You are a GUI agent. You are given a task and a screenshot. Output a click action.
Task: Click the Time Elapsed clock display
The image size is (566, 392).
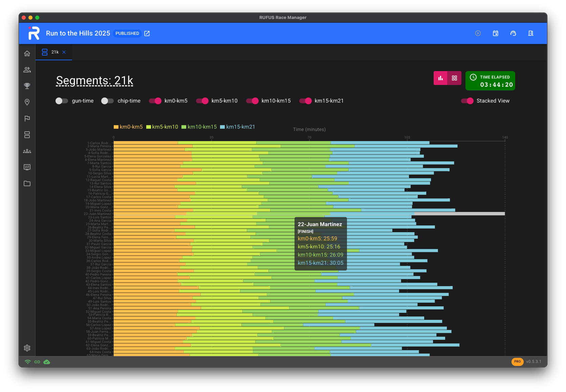[490, 81]
